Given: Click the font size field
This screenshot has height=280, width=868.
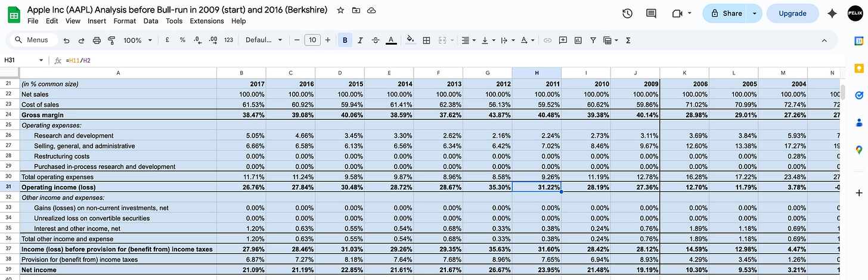Looking at the screenshot, I should click(312, 40).
